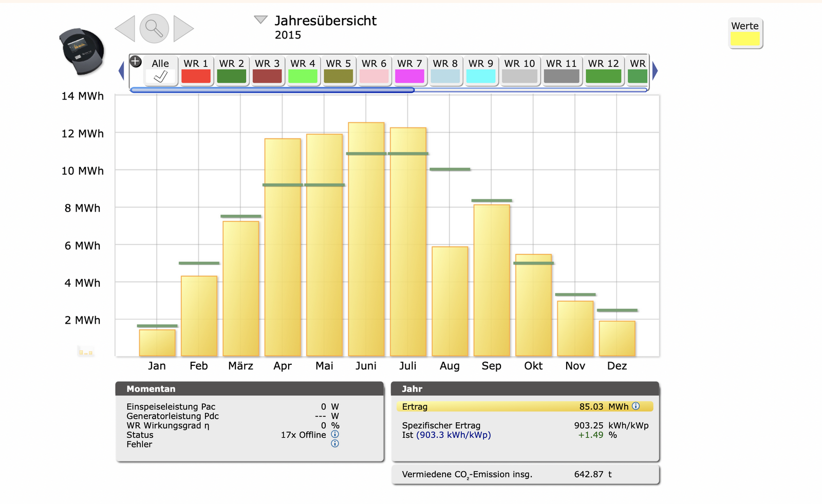Click the January bar in chart

pyautogui.click(x=157, y=343)
